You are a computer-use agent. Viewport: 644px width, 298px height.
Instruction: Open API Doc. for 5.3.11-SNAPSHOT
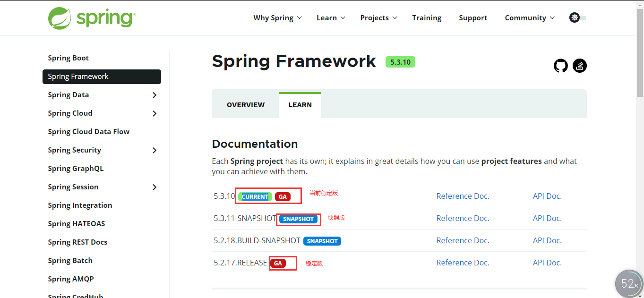[547, 218]
